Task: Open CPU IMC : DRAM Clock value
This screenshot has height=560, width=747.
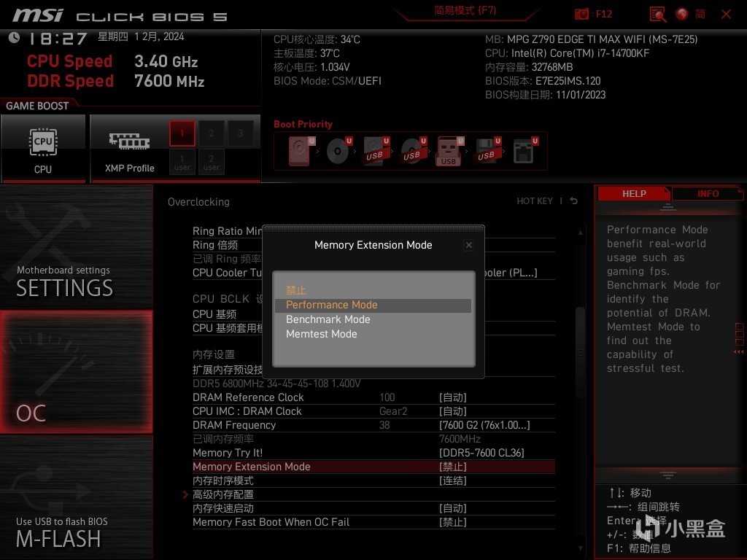Action: pyautogui.click(x=452, y=411)
